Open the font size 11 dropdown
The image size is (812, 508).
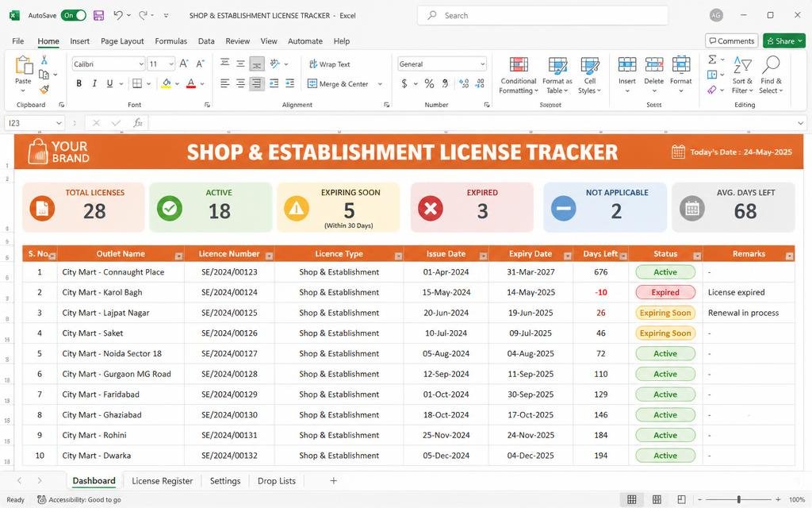point(171,64)
